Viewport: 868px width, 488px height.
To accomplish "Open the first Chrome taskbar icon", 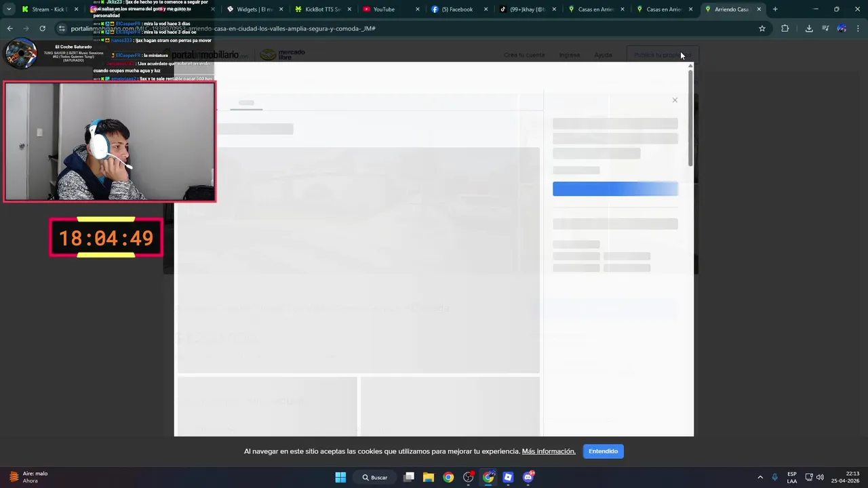I will coord(448,477).
